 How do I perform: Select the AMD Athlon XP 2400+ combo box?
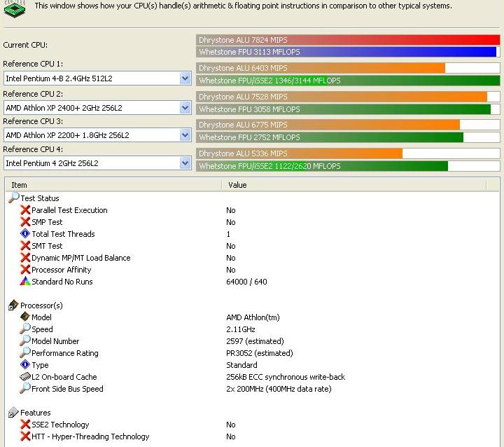(x=97, y=107)
